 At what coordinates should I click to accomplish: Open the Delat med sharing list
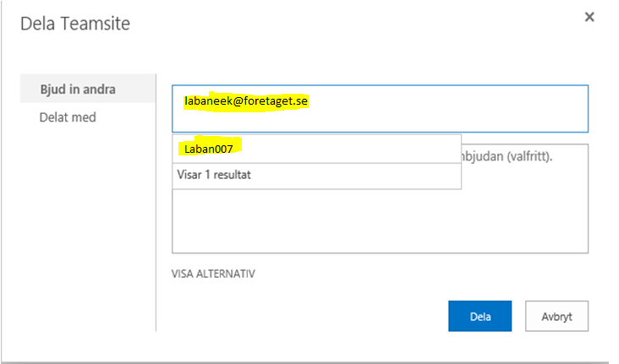[x=68, y=117]
